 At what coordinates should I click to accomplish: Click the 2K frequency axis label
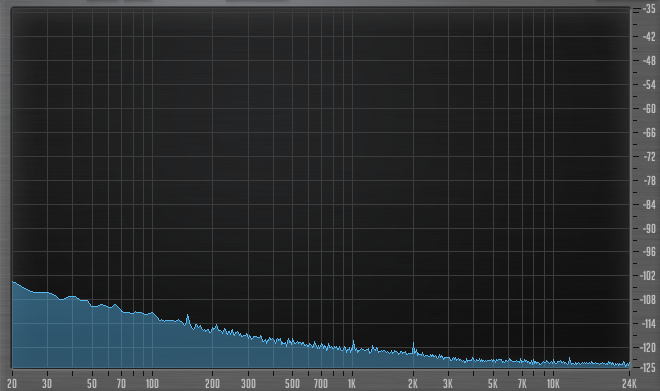click(x=413, y=383)
